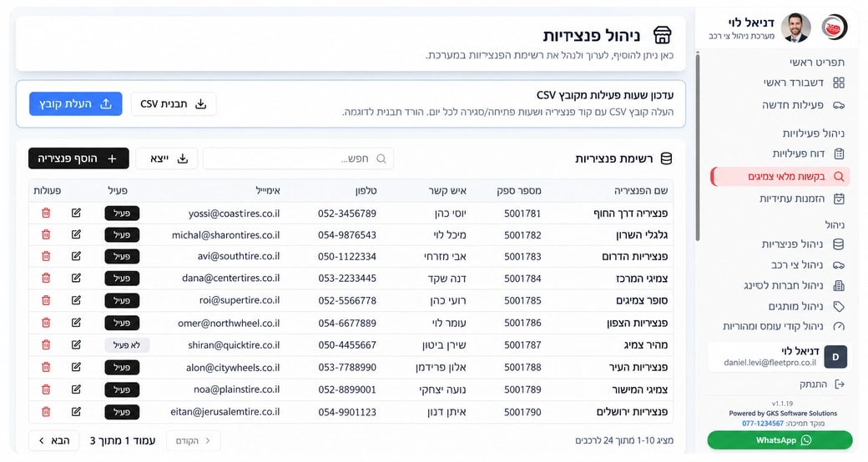Viewport: 868px width, 462px height.
Task: Toggle the לא פעיל status for 5001787
Action: [x=127, y=345]
